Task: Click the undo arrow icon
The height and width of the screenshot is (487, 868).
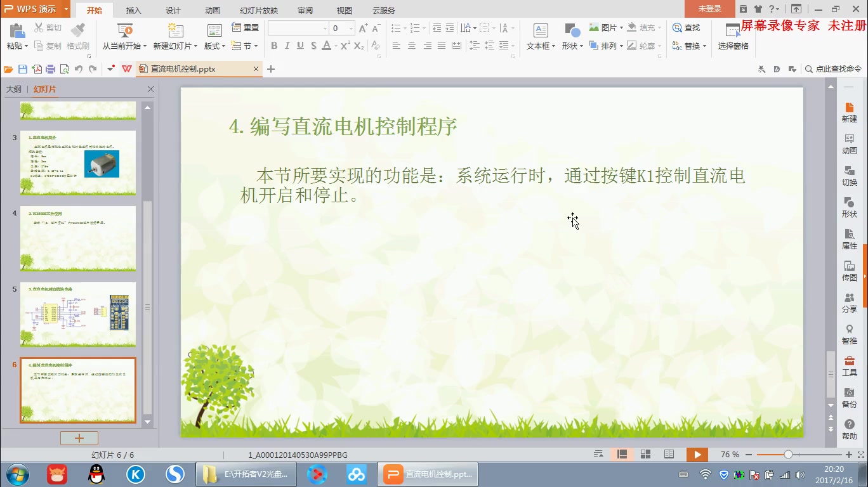Action: (x=79, y=69)
